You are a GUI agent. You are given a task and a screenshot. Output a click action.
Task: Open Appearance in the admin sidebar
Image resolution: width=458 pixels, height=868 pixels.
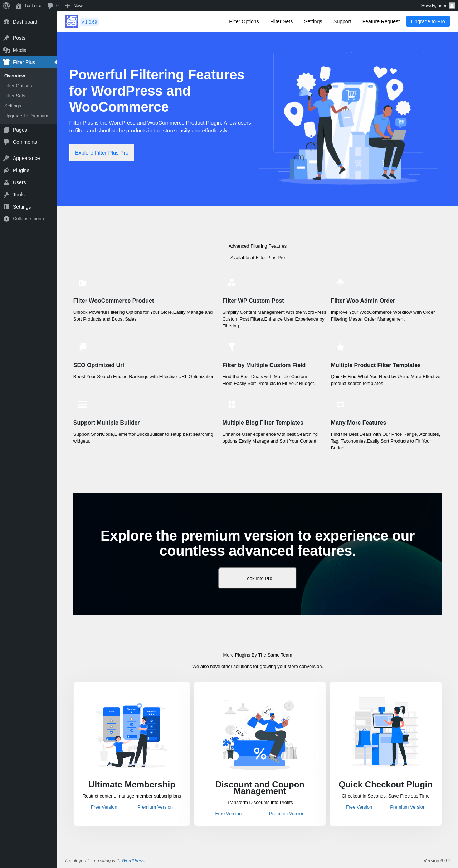26,158
